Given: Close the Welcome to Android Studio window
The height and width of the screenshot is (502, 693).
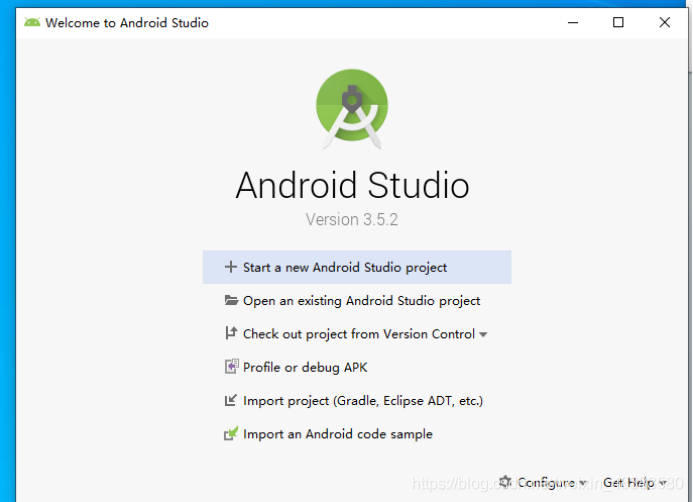Looking at the screenshot, I should [664, 22].
